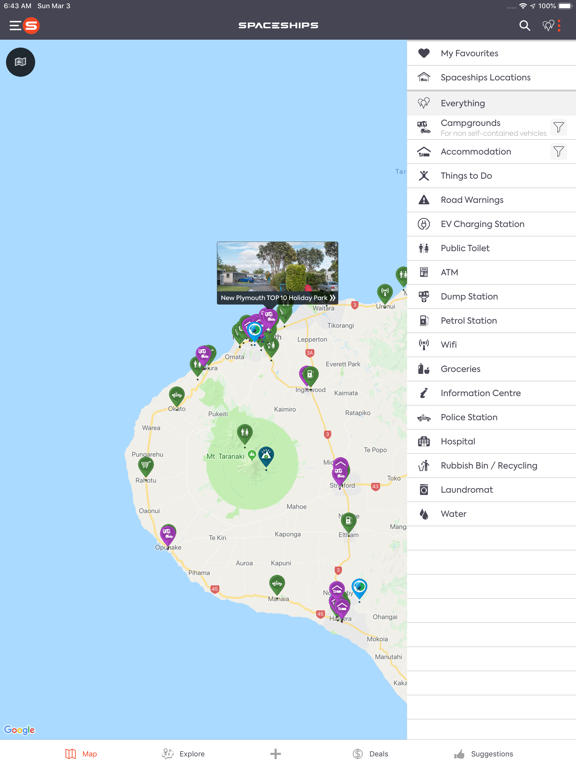Switch to the Map tab

coord(81,754)
